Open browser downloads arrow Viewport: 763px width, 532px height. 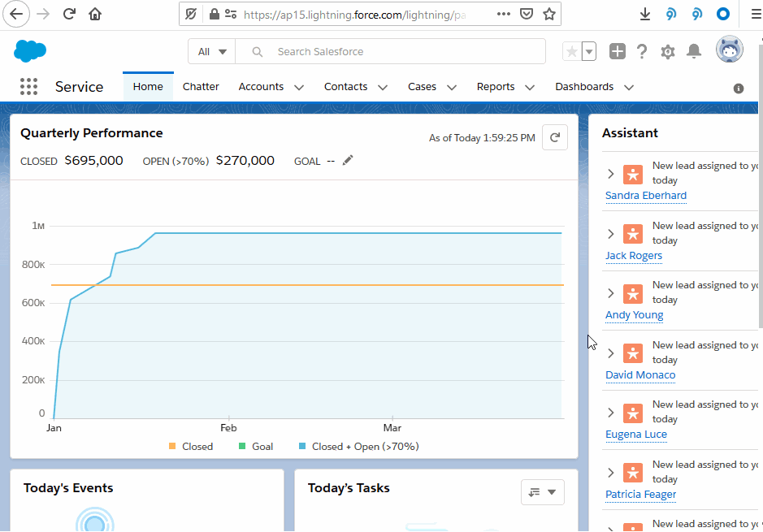tap(644, 14)
